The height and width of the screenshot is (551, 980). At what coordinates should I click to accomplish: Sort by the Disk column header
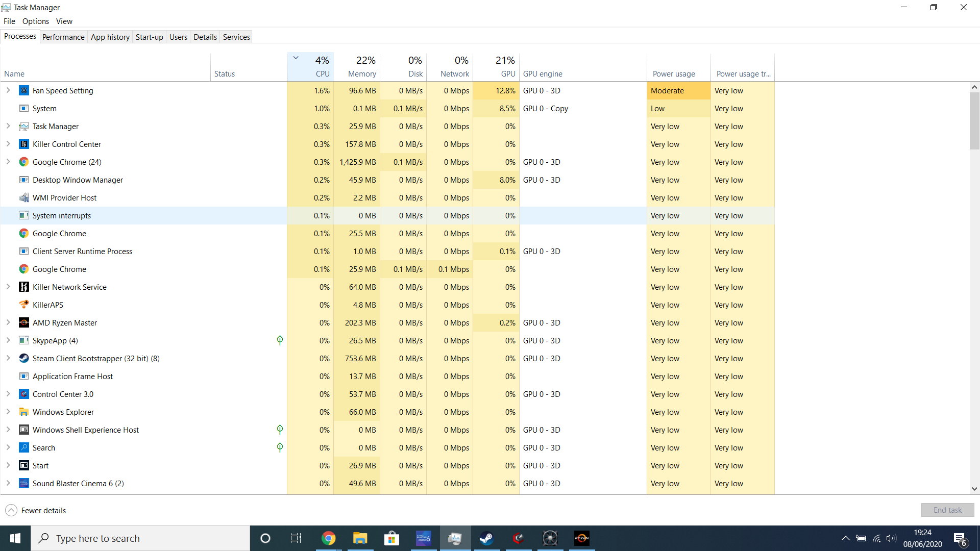[x=403, y=67]
